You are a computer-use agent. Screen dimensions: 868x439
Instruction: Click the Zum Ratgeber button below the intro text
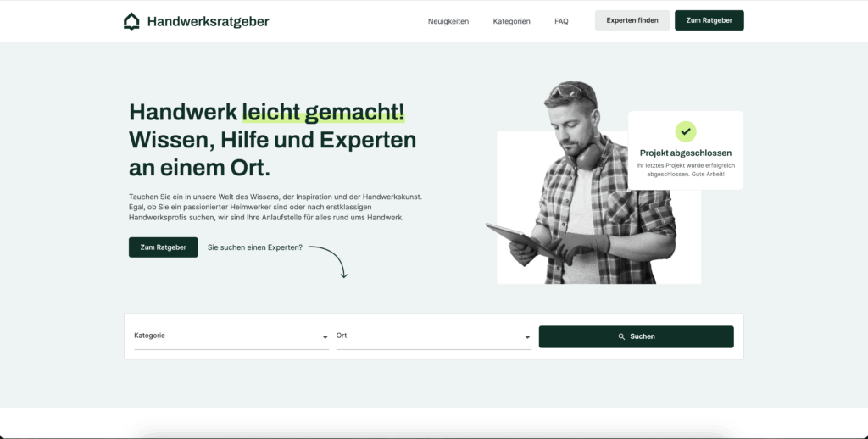coord(163,247)
